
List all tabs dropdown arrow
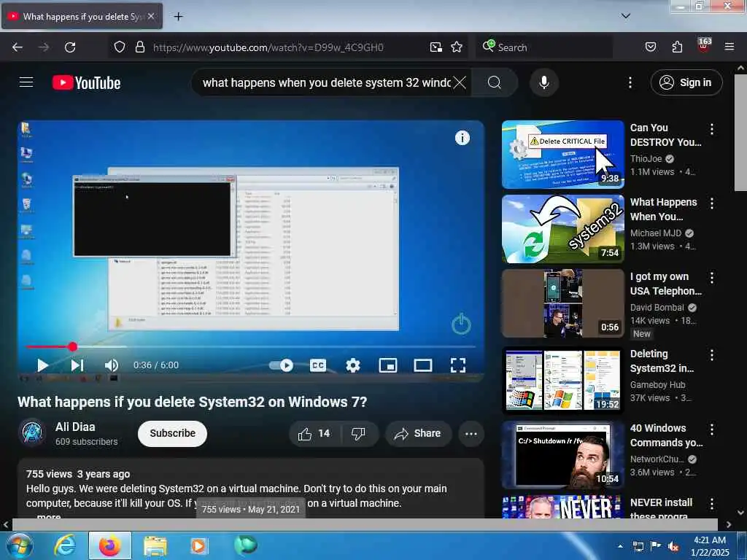(626, 16)
